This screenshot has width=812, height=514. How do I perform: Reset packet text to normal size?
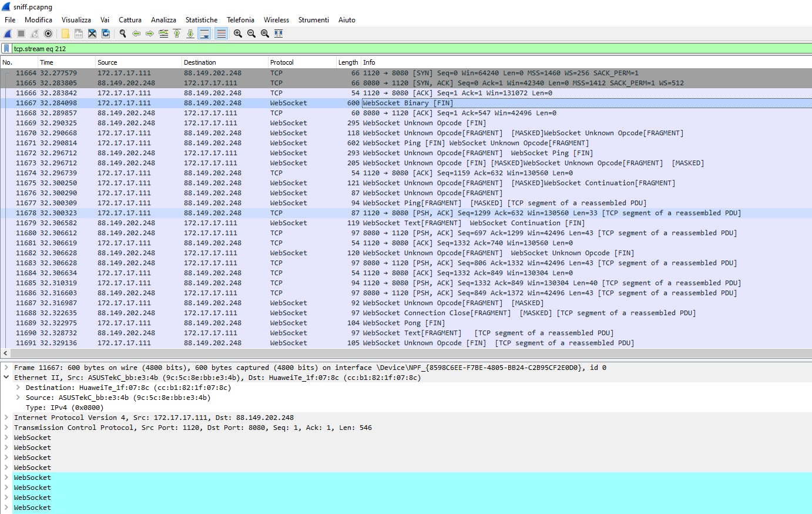265,34
